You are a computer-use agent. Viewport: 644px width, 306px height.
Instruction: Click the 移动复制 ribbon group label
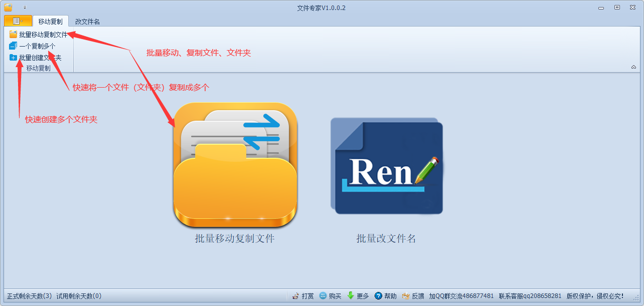(x=39, y=68)
